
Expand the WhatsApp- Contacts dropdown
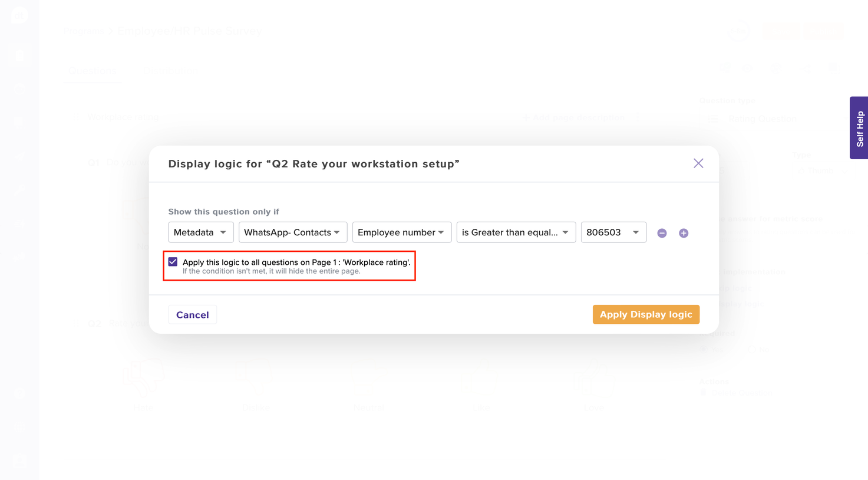point(292,232)
